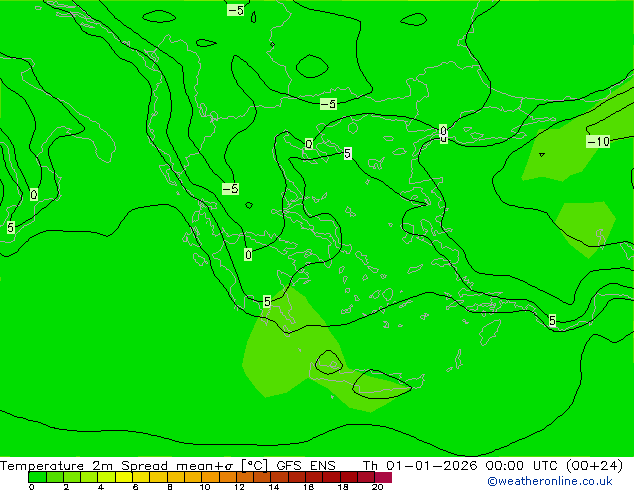
Task: Pick the magenta legend swatch right of 20
Action: pos(383,477)
